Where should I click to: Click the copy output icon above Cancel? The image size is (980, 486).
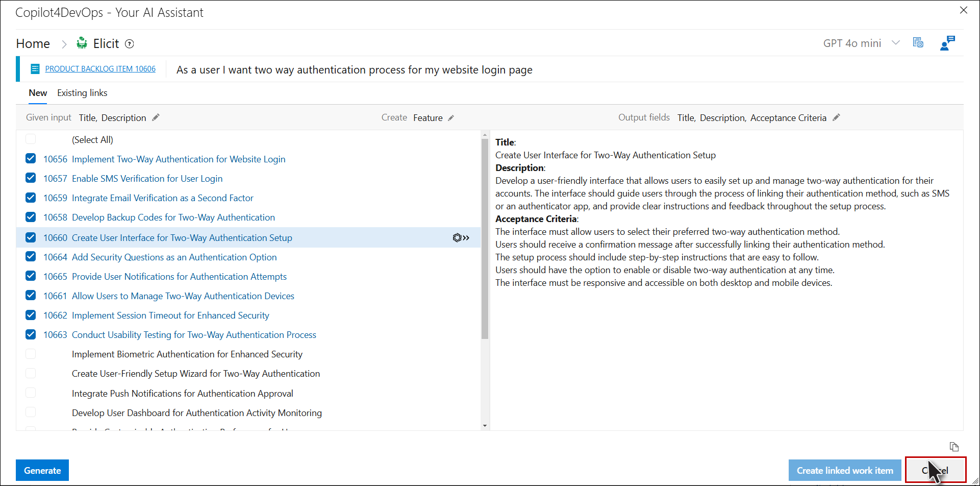pyautogui.click(x=954, y=447)
